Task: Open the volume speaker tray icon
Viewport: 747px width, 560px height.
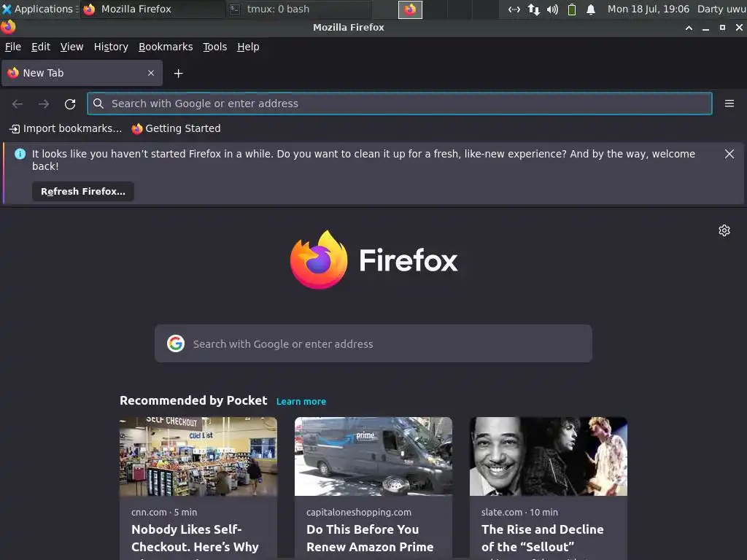Action: point(553,9)
